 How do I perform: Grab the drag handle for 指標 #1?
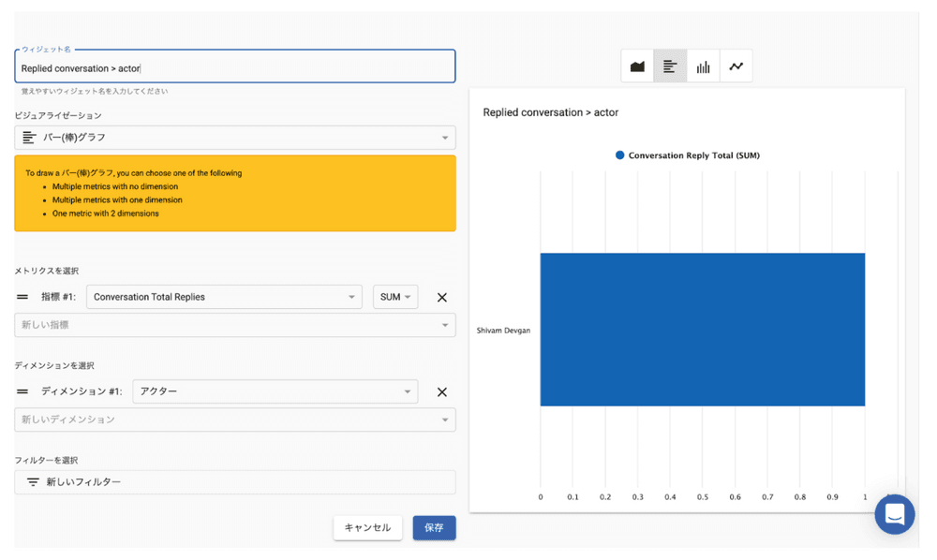(22, 298)
